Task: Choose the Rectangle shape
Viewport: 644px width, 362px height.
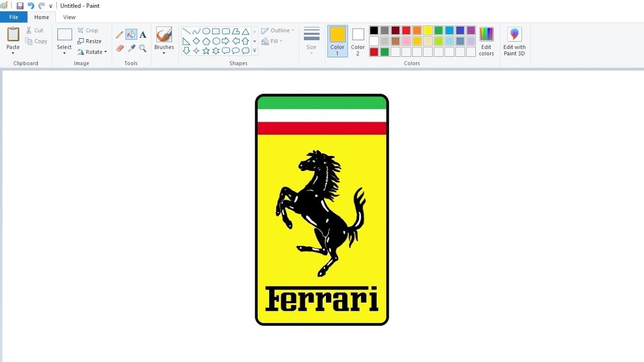Action: pos(216,31)
